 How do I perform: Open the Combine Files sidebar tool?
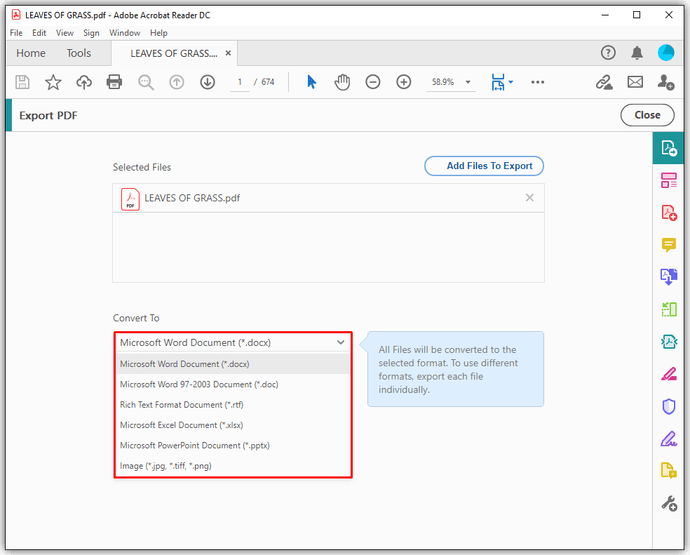pos(668,277)
